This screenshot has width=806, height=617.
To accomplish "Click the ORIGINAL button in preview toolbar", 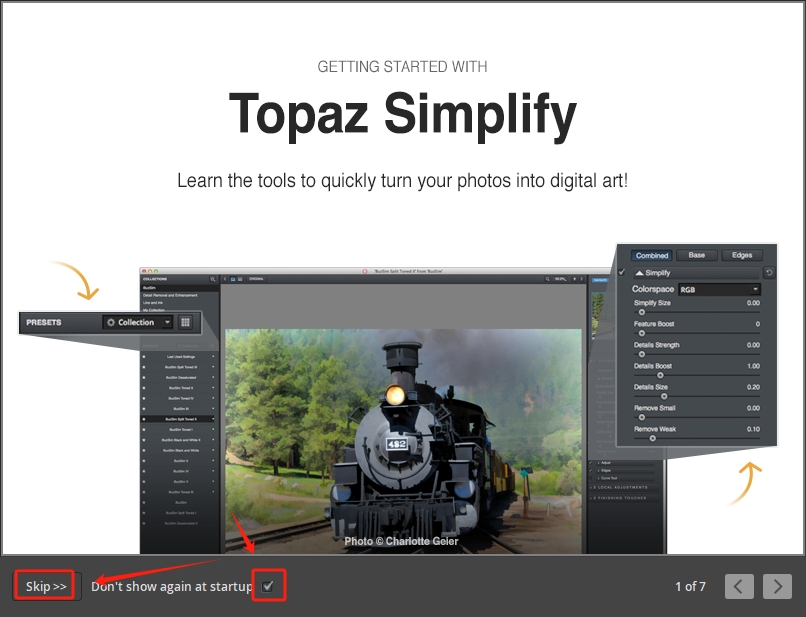I will pyautogui.click(x=256, y=279).
